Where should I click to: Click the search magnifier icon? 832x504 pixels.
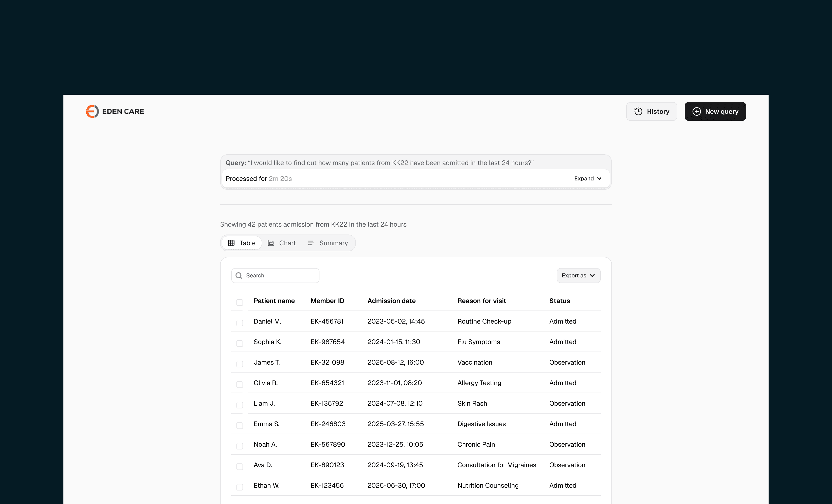239,276
